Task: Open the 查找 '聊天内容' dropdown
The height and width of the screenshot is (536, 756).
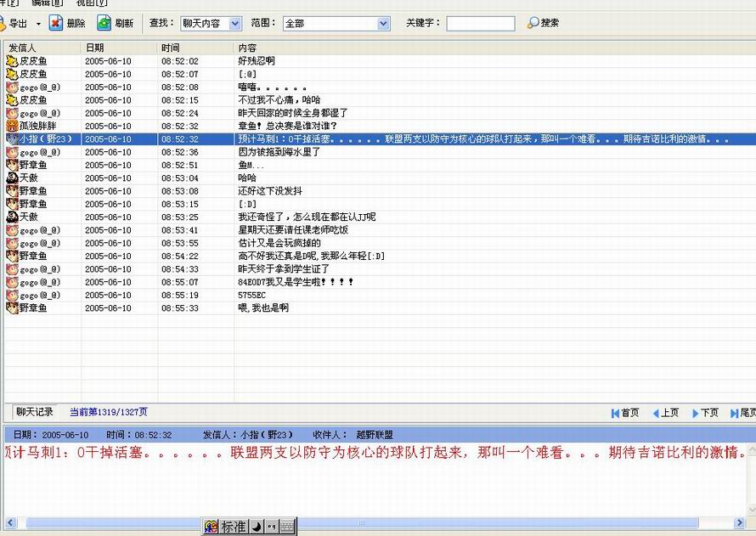Action: click(x=235, y=24)
